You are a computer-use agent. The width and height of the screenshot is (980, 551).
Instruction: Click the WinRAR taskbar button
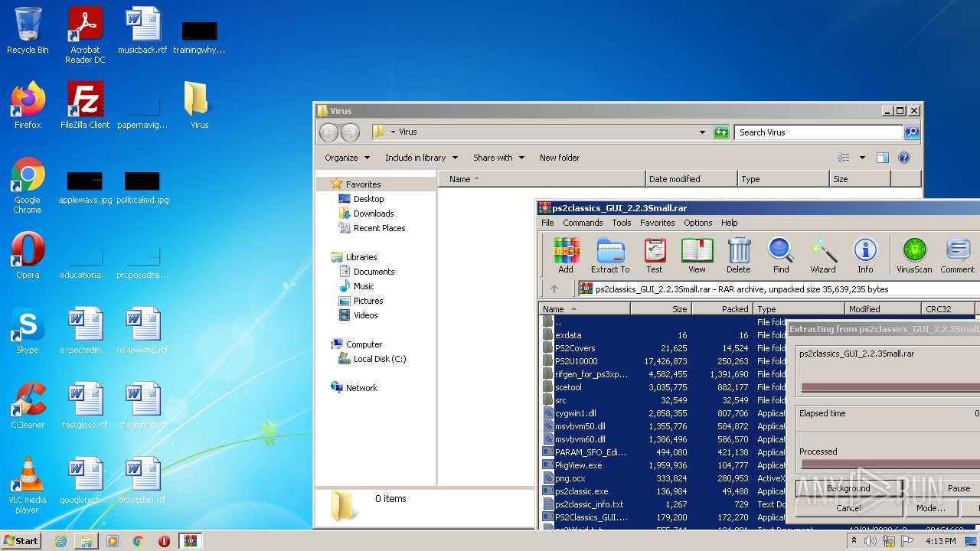(190, 541)
